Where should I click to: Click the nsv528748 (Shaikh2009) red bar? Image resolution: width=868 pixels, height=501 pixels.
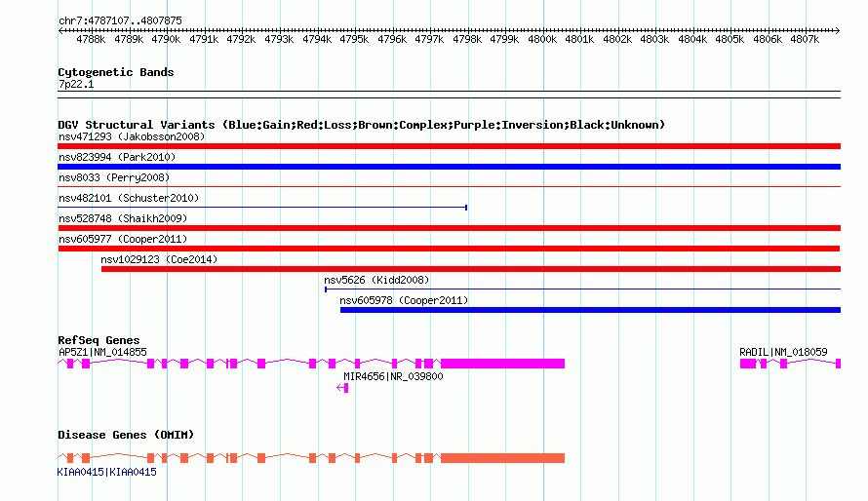point(449,228)
